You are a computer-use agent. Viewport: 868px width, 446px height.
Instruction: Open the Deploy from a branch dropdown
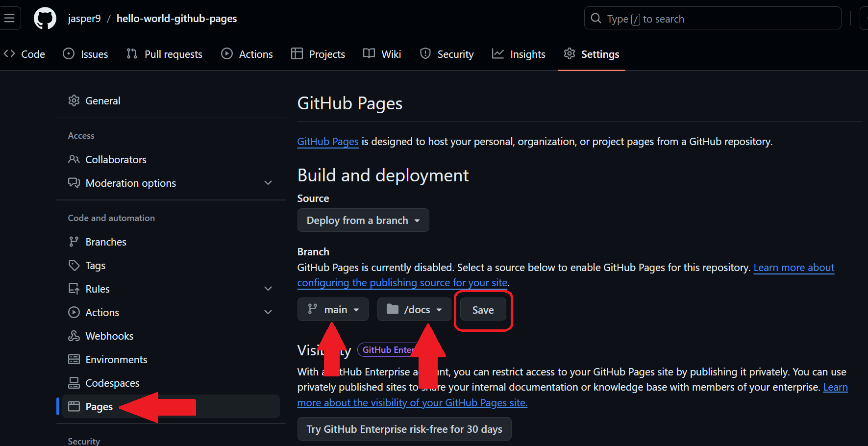[363, 220]
